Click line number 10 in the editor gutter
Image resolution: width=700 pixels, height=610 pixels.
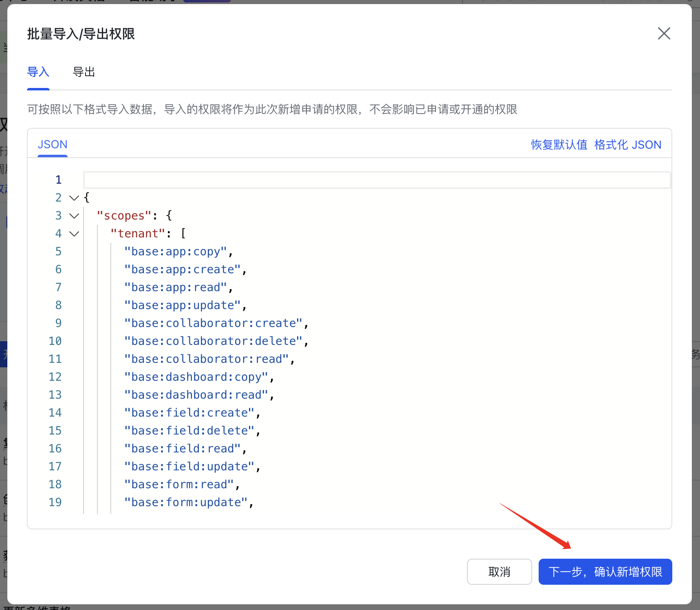click(x=55, y=341)
